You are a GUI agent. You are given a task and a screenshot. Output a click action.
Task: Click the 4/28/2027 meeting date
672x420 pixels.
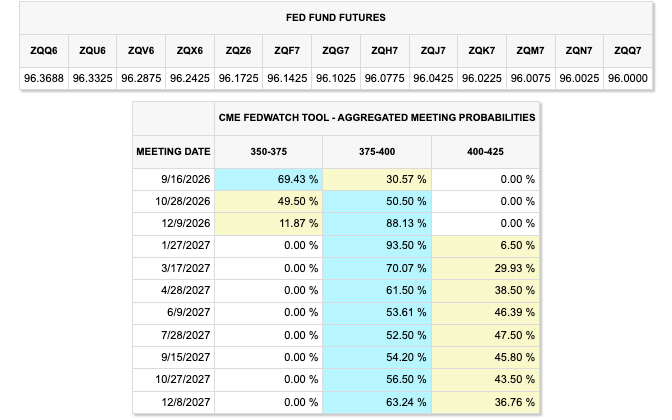pyautogui.click(x=174, y=291)
